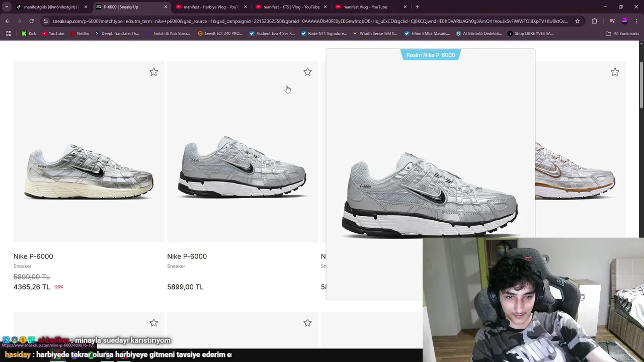Select the Resim Nike P-6000 label
Viewport: 644px width, 362px height.
pos(431,55)
